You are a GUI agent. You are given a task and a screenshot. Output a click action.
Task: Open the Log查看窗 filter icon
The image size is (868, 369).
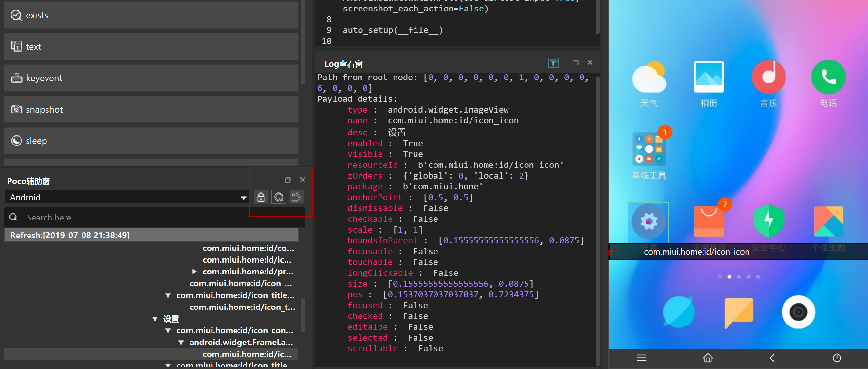pyautogui.click(x=553, y=62)
